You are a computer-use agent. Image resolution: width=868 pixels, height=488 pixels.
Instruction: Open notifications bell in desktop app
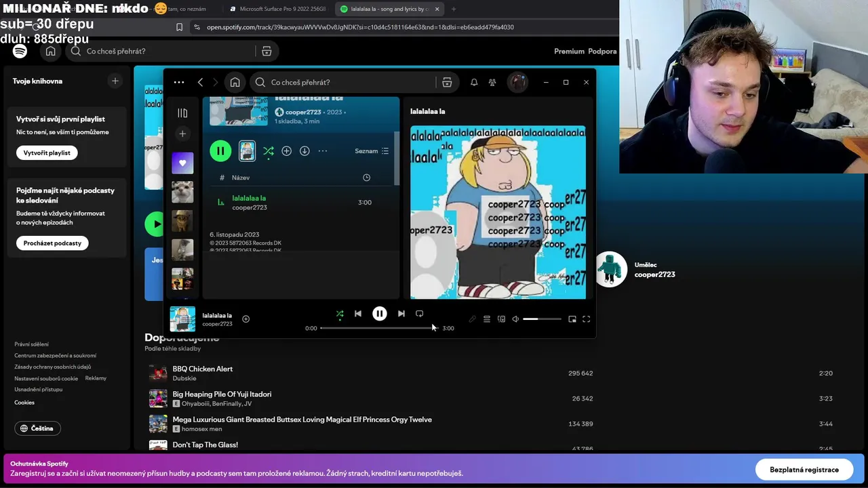(474, 82)
